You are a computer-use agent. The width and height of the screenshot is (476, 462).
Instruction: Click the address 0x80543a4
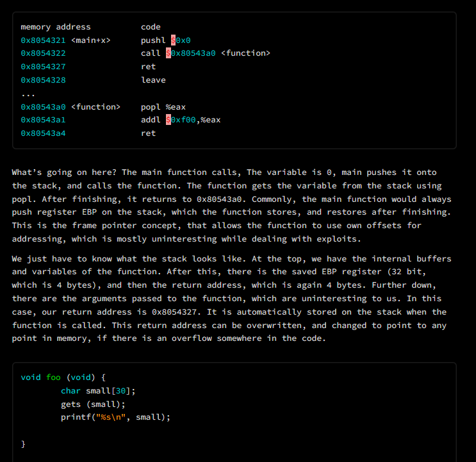(43, 133)
